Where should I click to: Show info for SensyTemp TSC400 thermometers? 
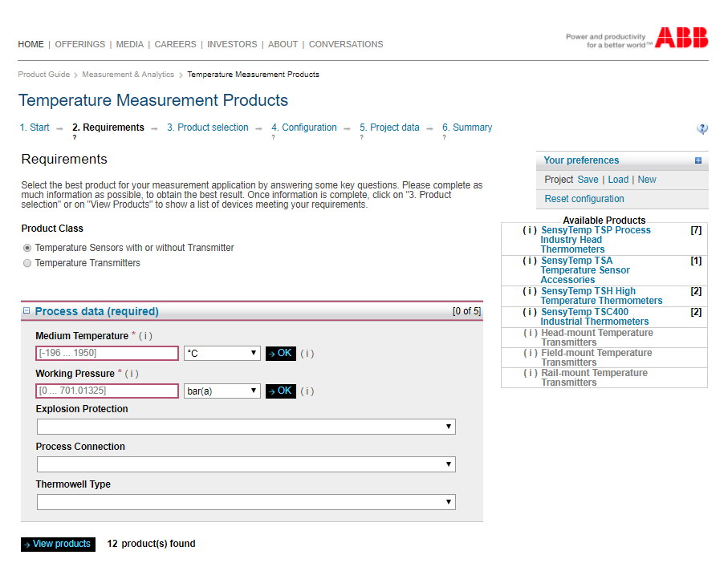[x=530, y=312]
